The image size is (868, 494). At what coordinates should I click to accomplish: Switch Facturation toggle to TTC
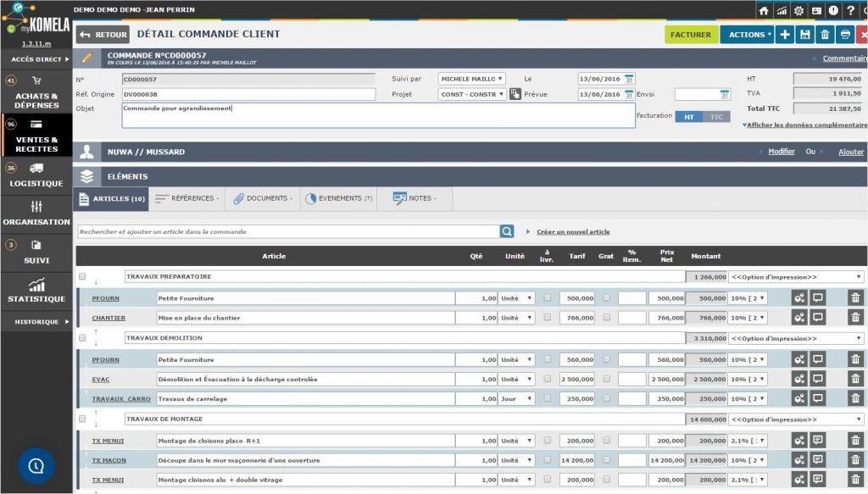pyautogui.click(x=716, y=117)
